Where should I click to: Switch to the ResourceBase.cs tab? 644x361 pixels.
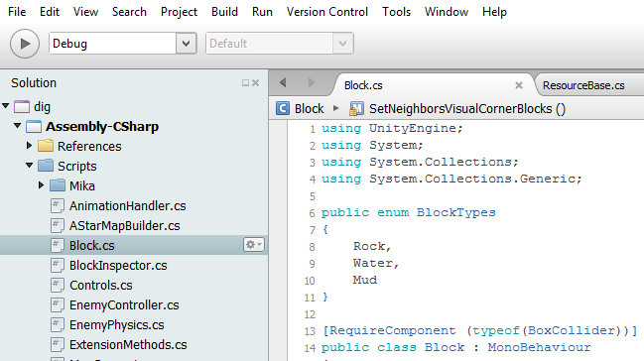pyautogui.click(x=583, y=85)
